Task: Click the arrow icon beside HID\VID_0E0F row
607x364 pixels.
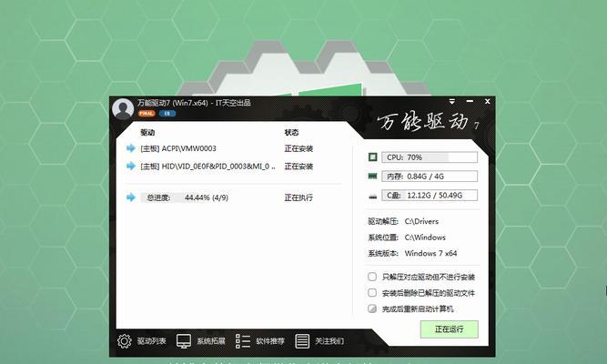Action: pos(131,167)
